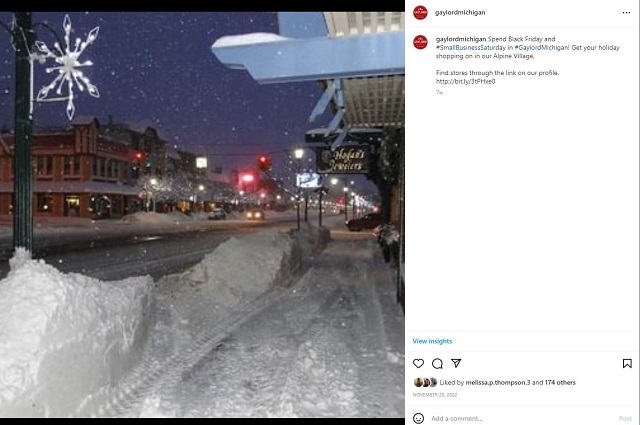Click the snowy street photo
The width and height of the screenshot is (640, 425).
(202, 214)
